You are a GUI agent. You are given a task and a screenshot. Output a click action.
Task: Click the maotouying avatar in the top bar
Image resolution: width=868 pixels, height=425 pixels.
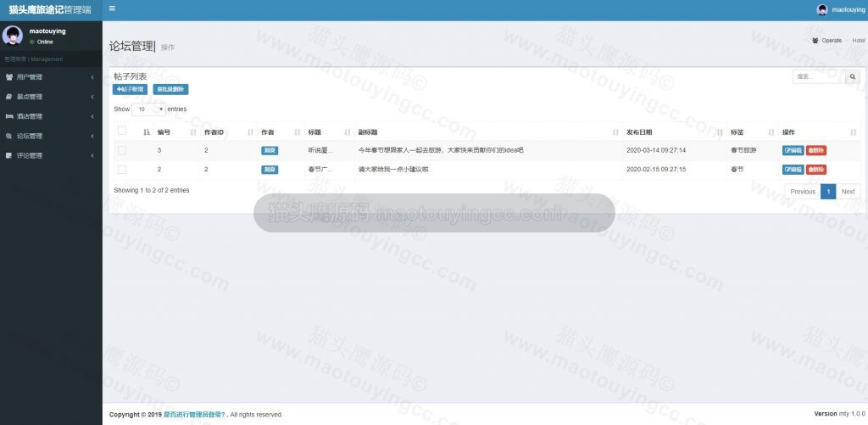pos(822,10)
